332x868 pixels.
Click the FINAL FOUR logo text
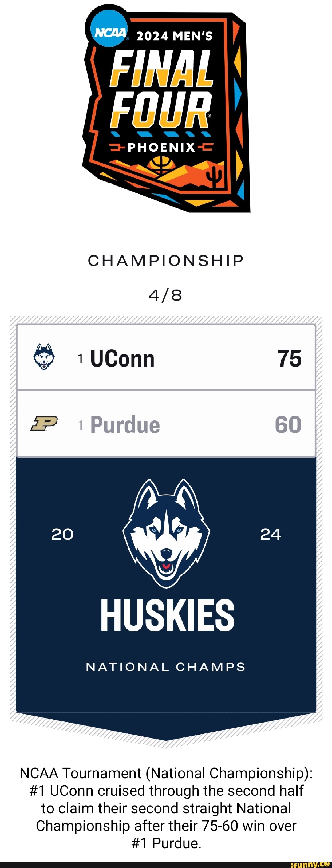tap(161, 88)
